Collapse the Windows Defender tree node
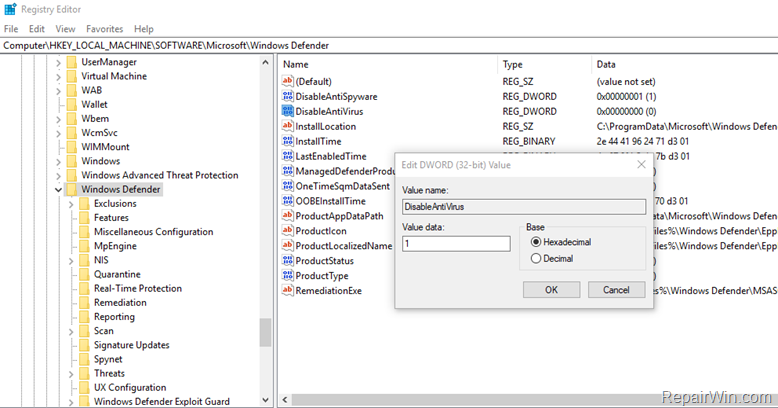Viewport: 778px width, 408px height. pyautogui.click(x=58, y=190)
